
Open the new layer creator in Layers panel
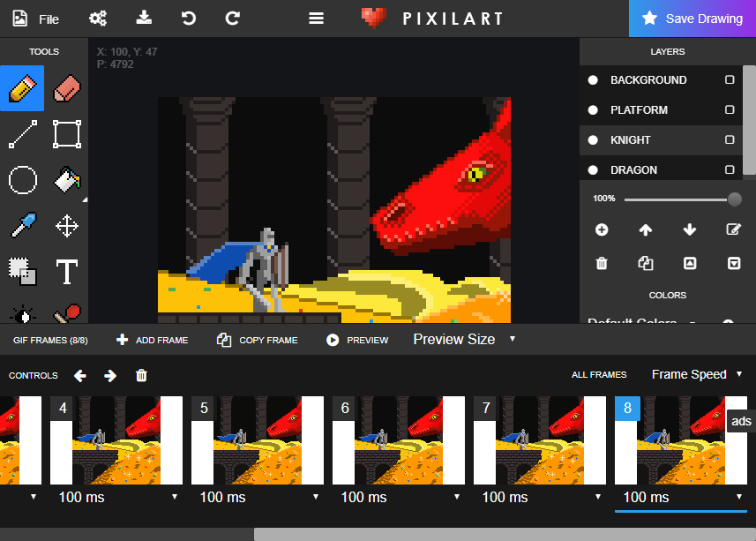[601, 229]
